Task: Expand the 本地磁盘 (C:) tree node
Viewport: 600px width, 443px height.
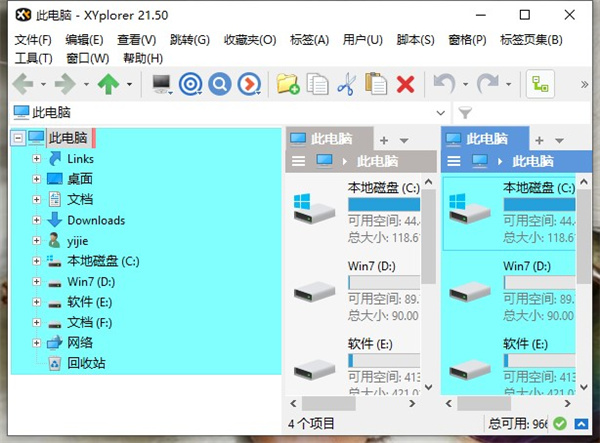Action: tap(37, 261)
